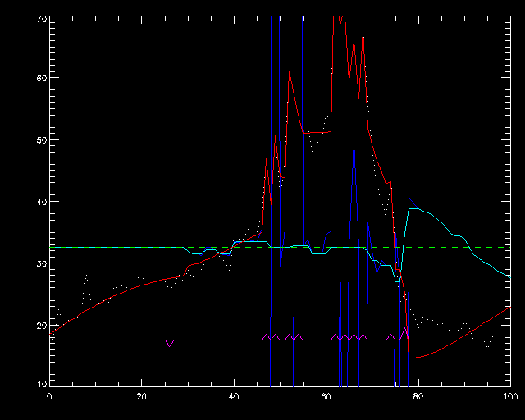Click the white dotted spike near x=8
525x420 pixels.
[86, 276]
